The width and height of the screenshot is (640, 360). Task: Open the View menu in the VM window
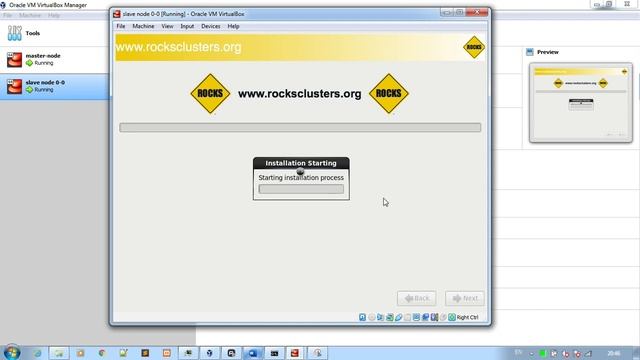click(x=167, y=26)
